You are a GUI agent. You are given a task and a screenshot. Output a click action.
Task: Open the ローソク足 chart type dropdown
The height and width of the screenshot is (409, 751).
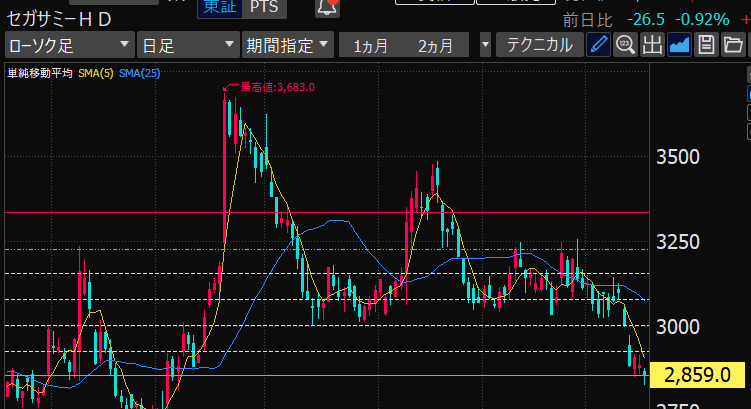[68, 45]
